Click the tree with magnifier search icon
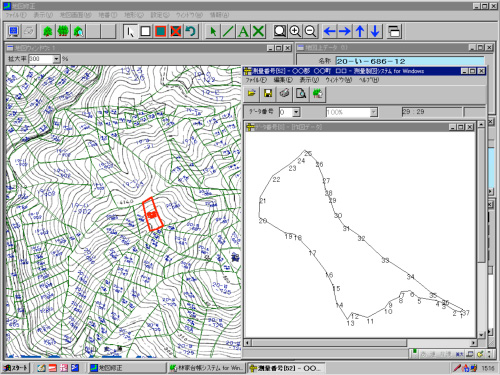This screenshot has width=500, height=375. [x=79, y=31]
